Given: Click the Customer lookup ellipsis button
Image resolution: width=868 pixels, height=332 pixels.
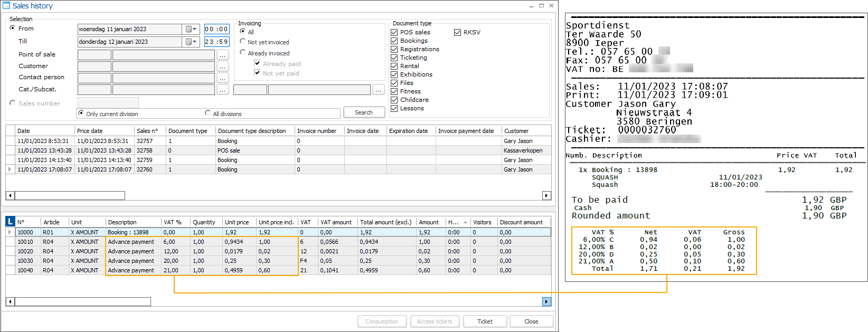Looking at the screenshot, I should [x=223, y=67].
